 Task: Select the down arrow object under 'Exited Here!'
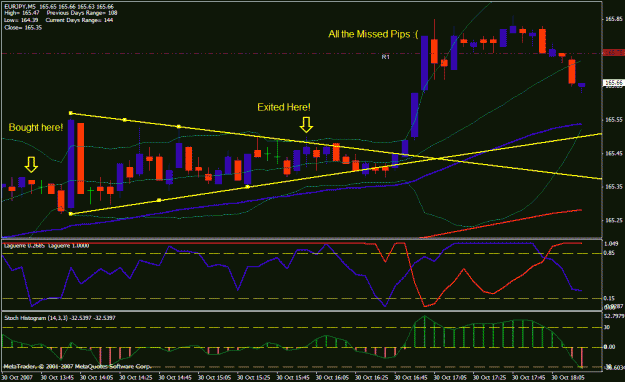pos(306,124)
